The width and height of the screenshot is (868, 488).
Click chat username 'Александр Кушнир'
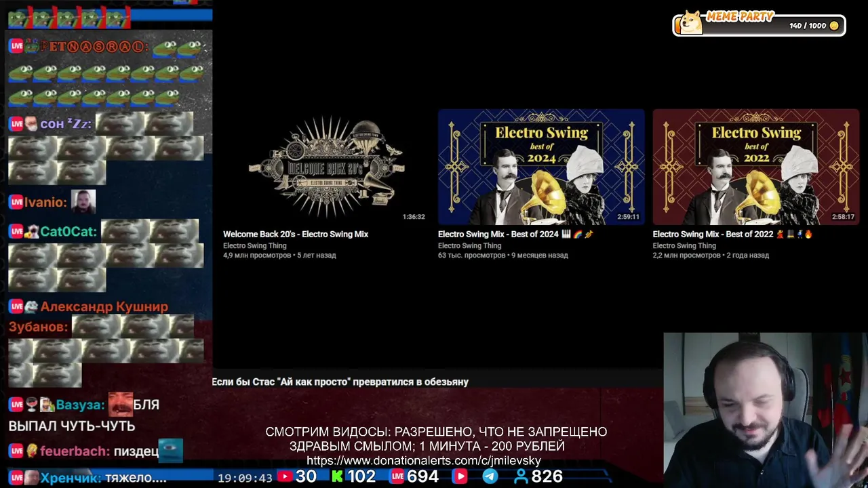click(x=104, y=306)
